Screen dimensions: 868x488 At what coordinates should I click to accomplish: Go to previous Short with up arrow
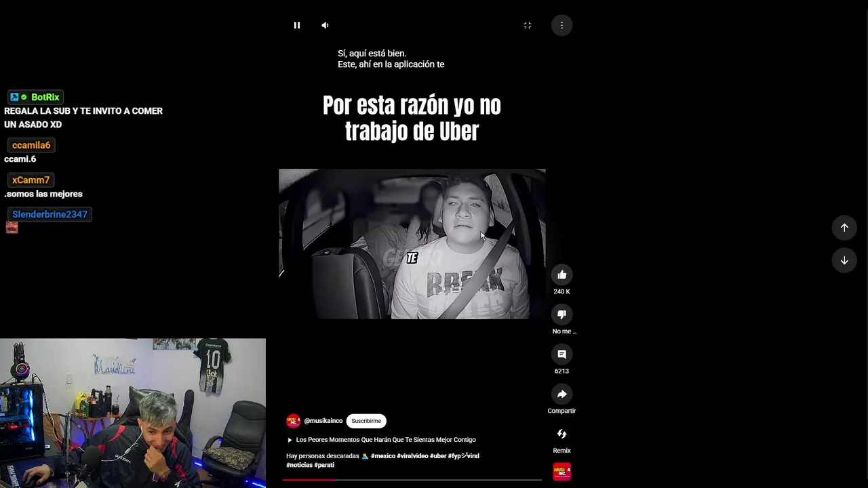tap(844, 228)
